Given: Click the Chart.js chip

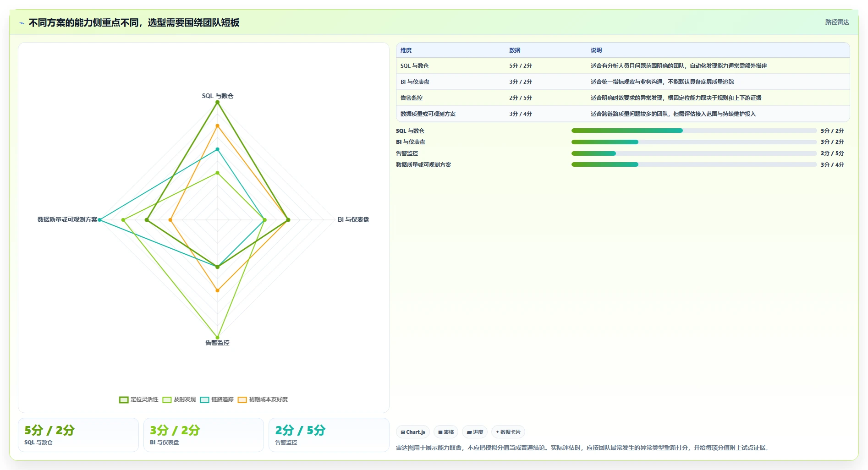Looking at the screenshot, I should click(x=412, y=432).
